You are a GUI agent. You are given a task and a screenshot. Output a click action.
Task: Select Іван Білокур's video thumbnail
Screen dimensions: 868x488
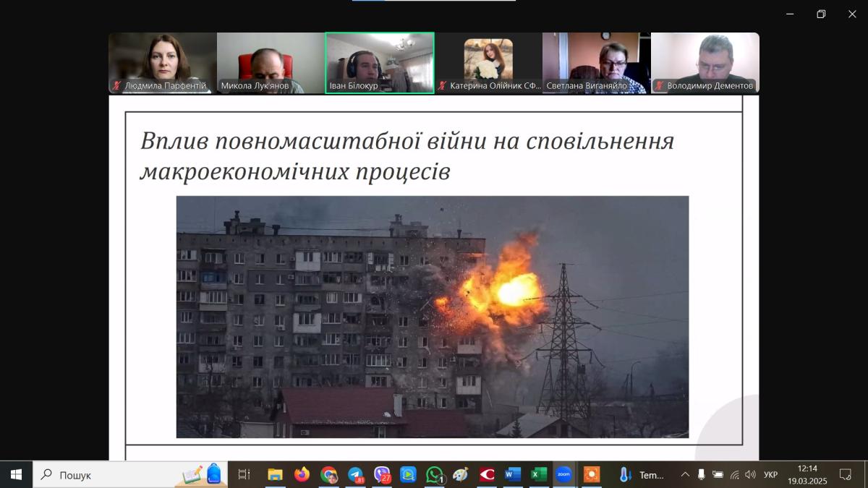(380, 63)
